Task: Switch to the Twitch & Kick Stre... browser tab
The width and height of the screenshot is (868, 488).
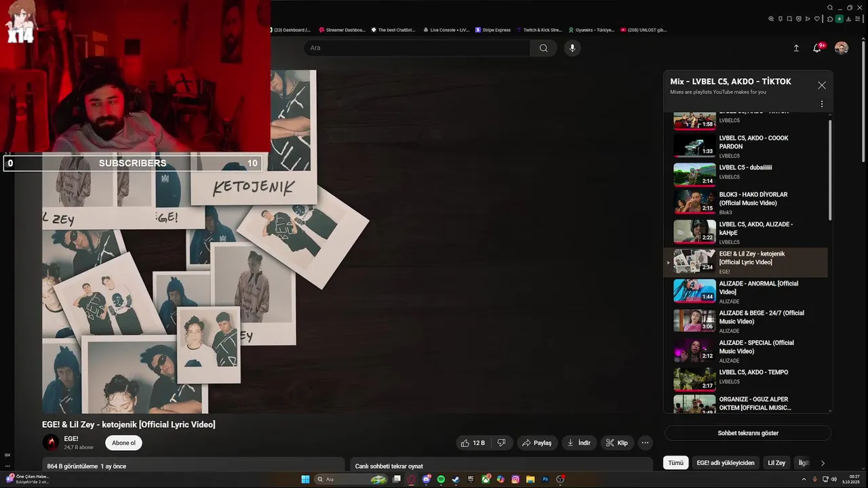Action: [540, 30]
